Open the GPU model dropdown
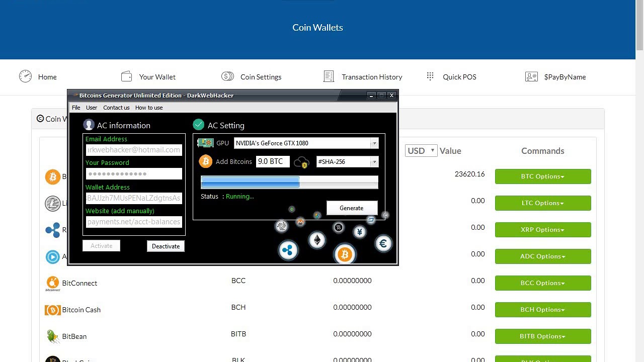The width and height of the screenshot is (644, 362). point(374,143)
